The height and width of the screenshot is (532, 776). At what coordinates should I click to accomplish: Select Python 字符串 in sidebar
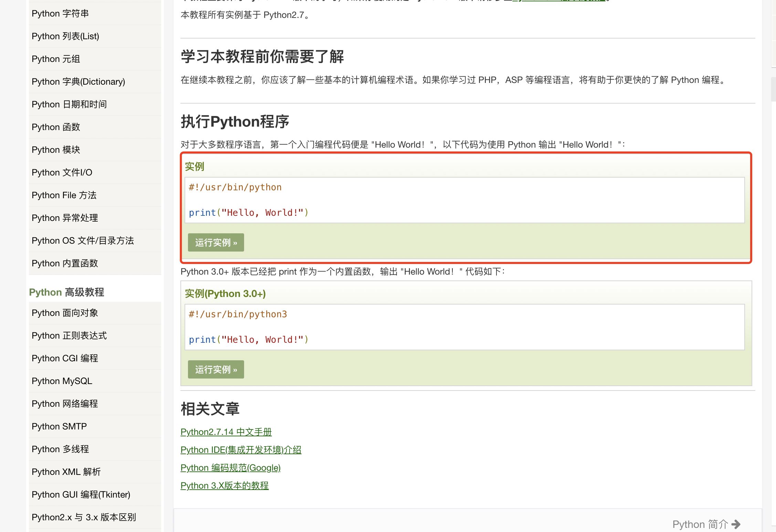[x=60, y=13]
